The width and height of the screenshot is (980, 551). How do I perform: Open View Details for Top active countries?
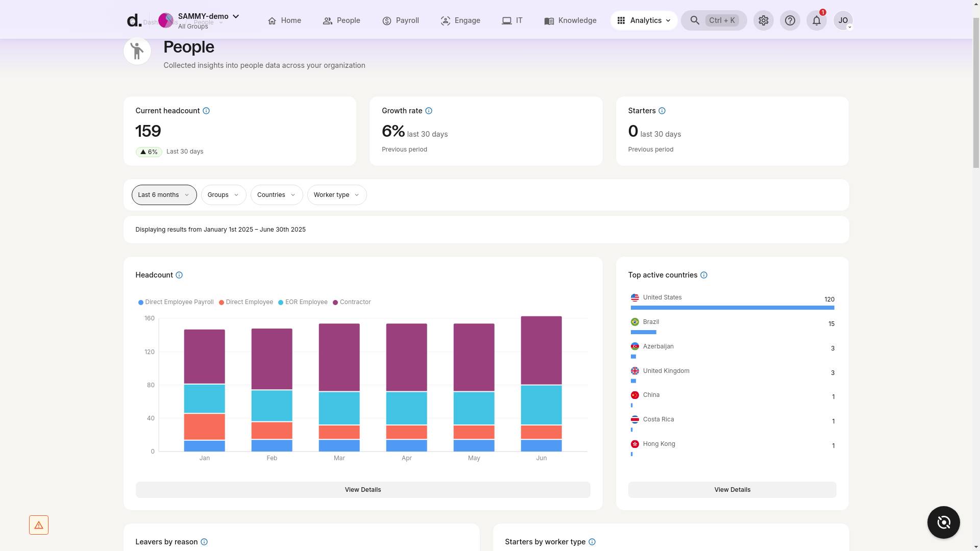coord(732,489)
